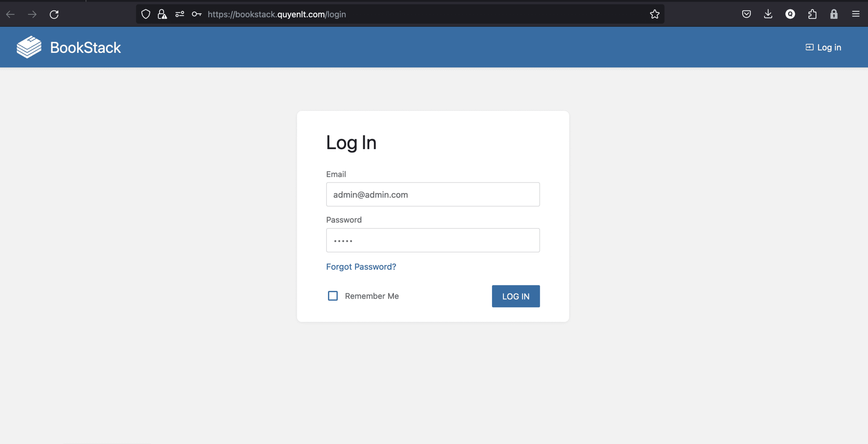This screenshot has height=444, width=868.
Task: Click the round Q extension icon
Action: click(790, 14)
